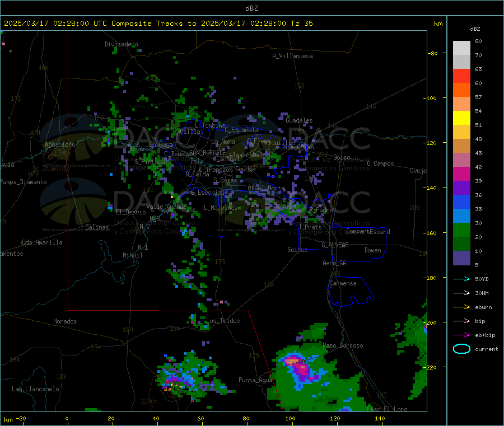Select the purple 36-39 dBZ color band
This screenshot has width=504, height=426.
click(x=461, y=188)
